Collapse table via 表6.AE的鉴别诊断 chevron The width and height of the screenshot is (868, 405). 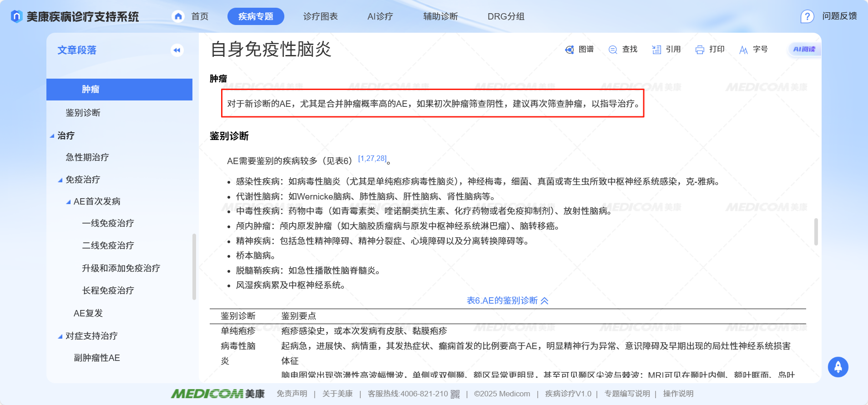coord(545,300)
